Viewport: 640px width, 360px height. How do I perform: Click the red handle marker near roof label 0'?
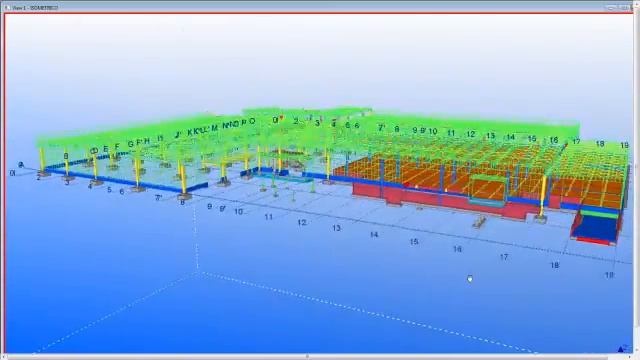coord(281,118)
